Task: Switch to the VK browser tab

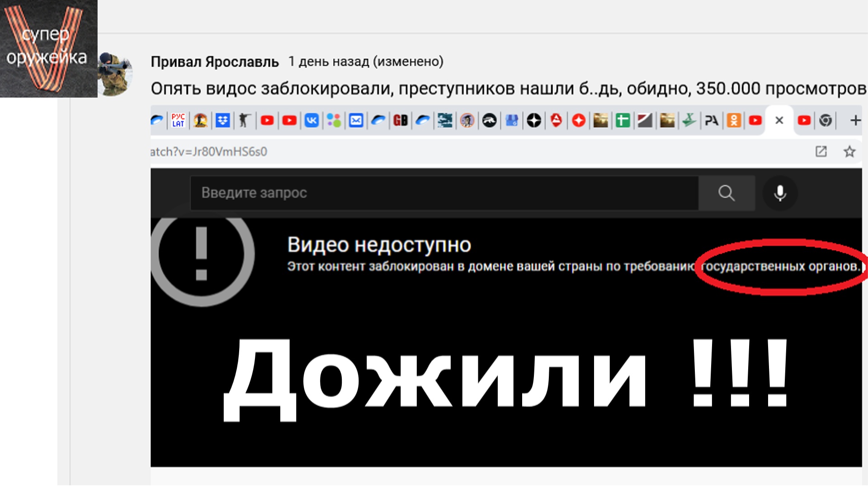Action: coord(311,121)
